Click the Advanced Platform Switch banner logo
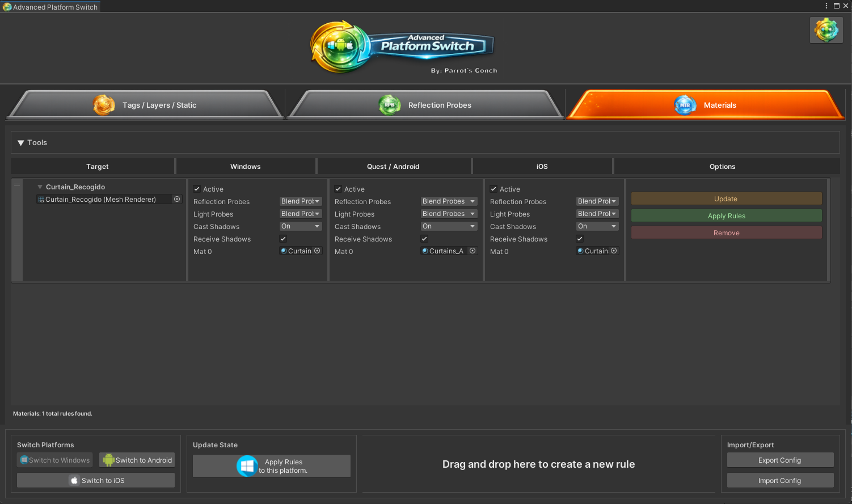 coord(403,47)
